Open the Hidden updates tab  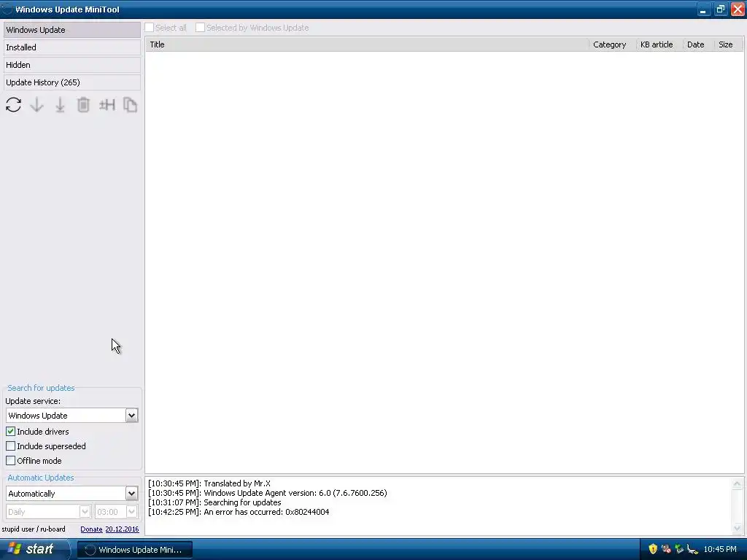click(x=72, y=65)
